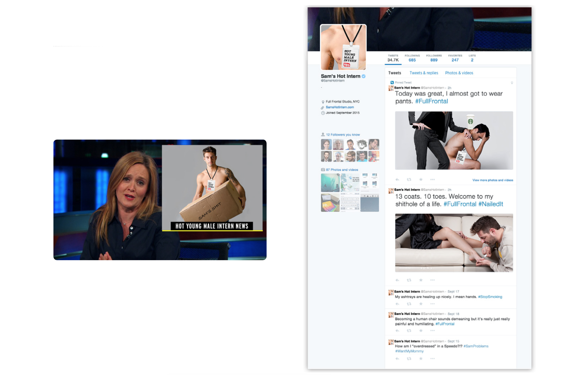This screenshot has width=588, height=378.
Task: Retweet the pinned 'almost got to wear pants' tweet
Action: tap(409, 179)
